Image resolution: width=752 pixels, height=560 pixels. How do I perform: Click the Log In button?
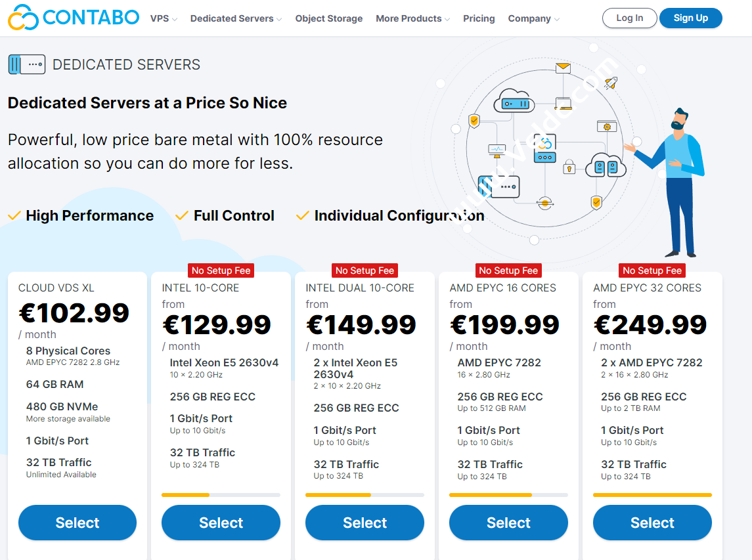pos(629,18)
